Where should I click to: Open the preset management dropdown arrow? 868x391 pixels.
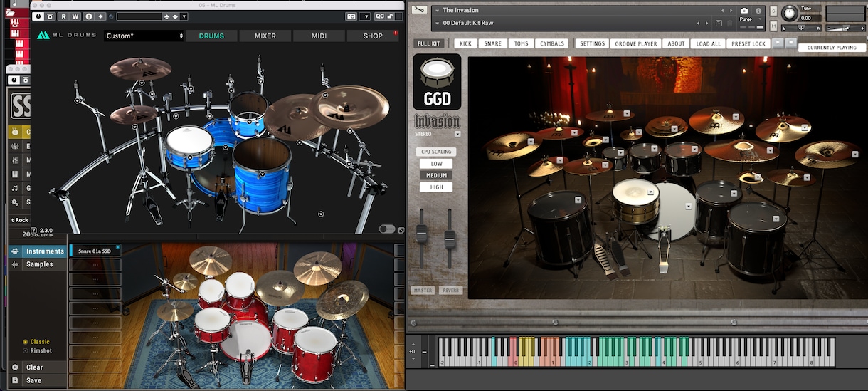pos(184,16)
